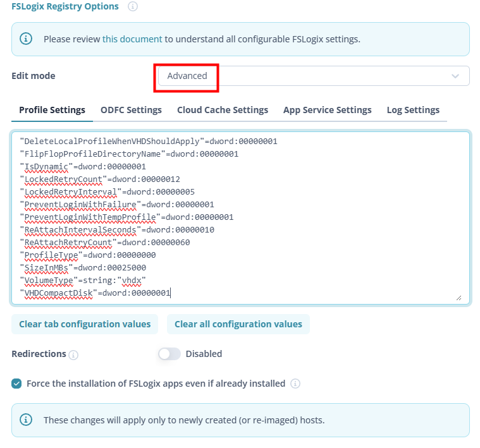Select the Log Settings tab
480x448 pixels.
[x=413, y=110]
